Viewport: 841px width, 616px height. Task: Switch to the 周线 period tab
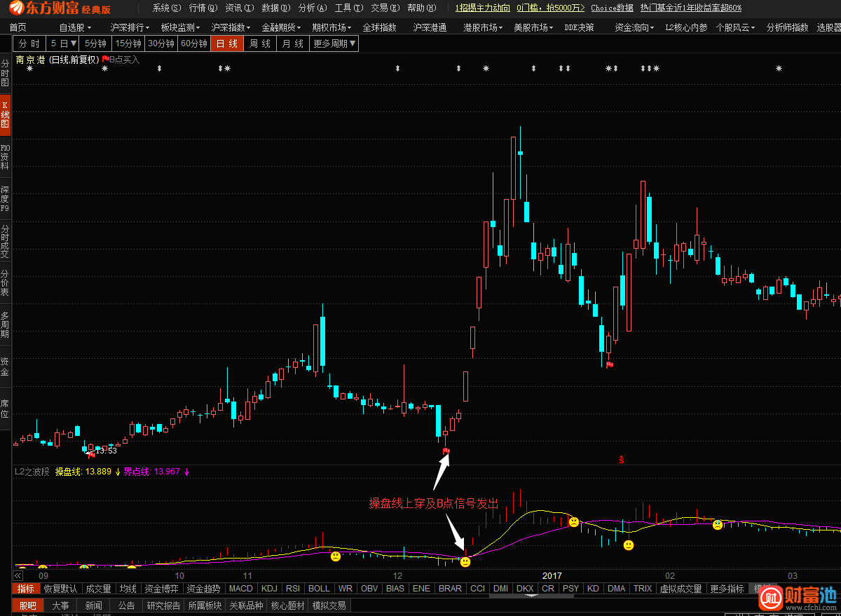point(259,43)
